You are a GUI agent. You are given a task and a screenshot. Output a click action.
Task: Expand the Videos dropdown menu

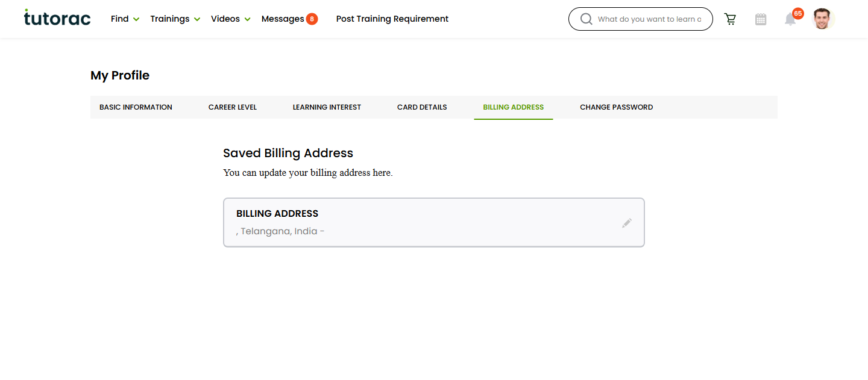[x=231, y=19]
